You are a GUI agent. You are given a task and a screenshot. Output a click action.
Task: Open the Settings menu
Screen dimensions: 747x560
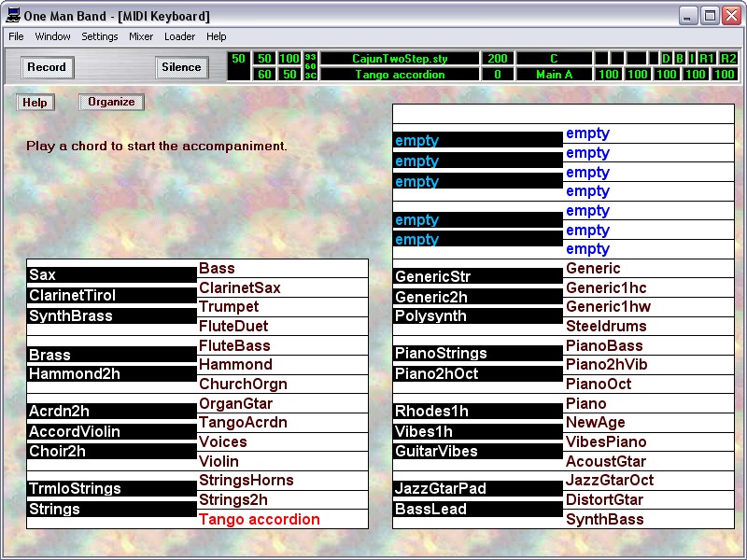tap(100, 36)
